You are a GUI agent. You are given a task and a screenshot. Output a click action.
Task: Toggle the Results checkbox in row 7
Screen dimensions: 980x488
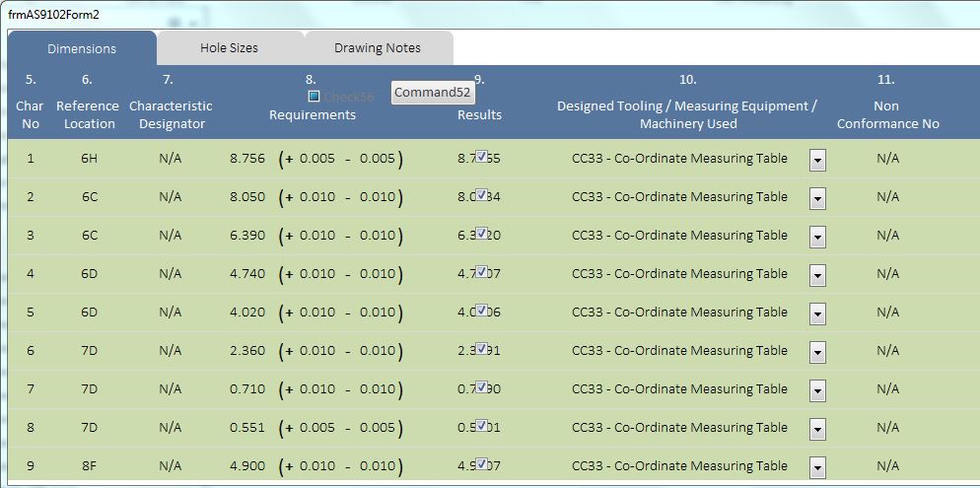coord(481,387)
